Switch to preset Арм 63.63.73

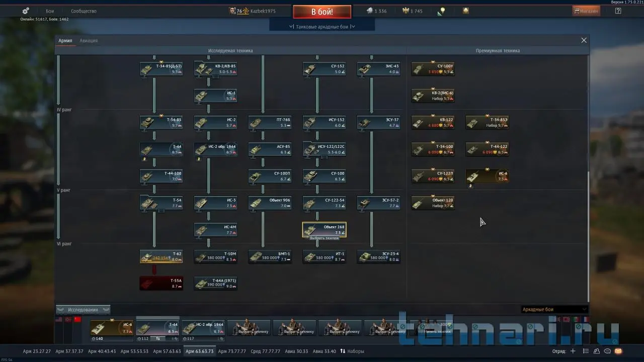[x=199, y=351]
